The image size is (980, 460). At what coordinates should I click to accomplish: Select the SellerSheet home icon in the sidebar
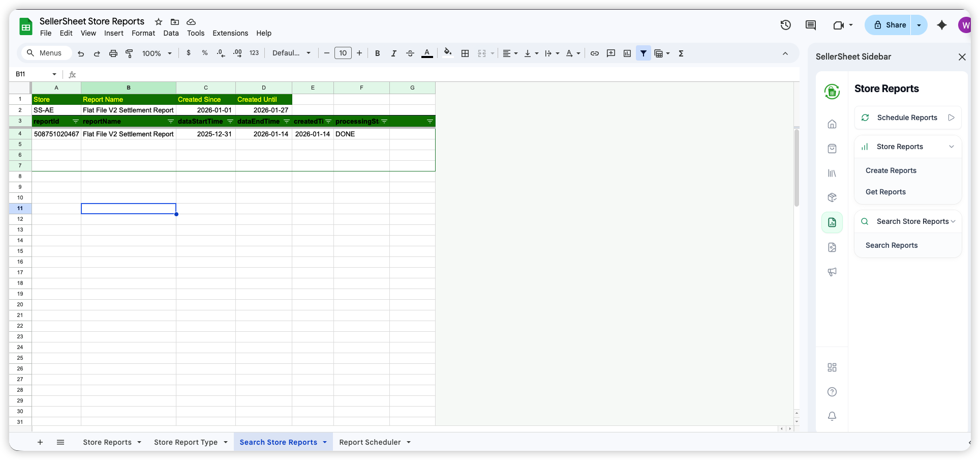832,124
